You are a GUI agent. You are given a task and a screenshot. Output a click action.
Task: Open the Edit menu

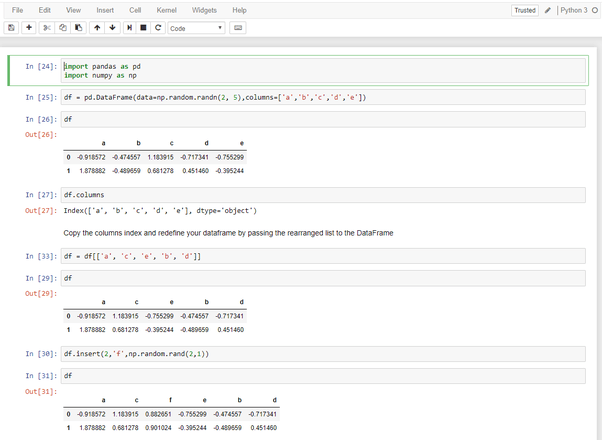point(45,10)
